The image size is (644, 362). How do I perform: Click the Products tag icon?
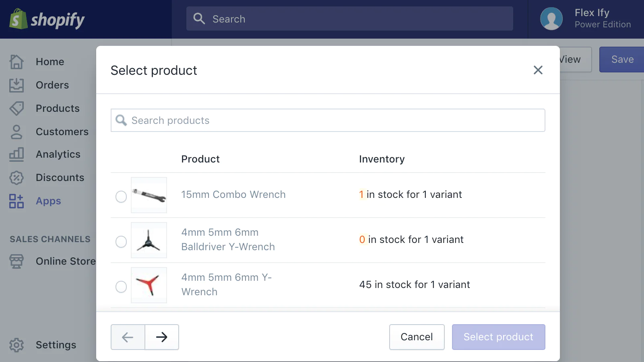17,109
